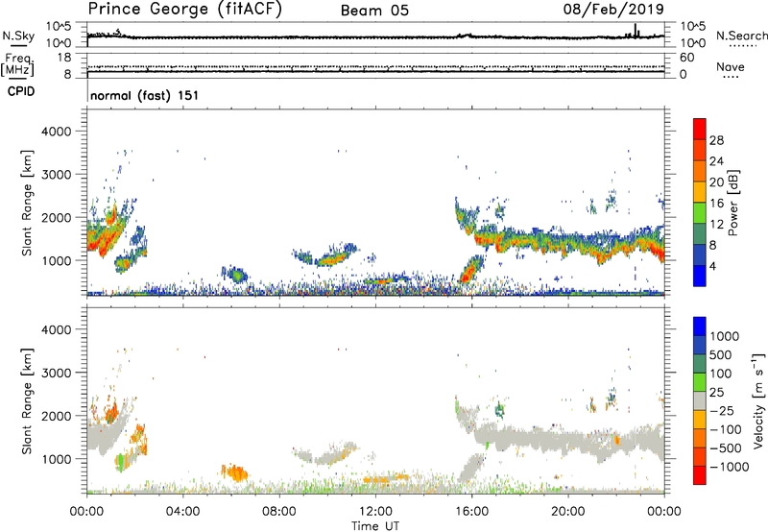Screen dimensions: 768x532
Task: Click '4' on the Power scale
Action: click(712, 266)
